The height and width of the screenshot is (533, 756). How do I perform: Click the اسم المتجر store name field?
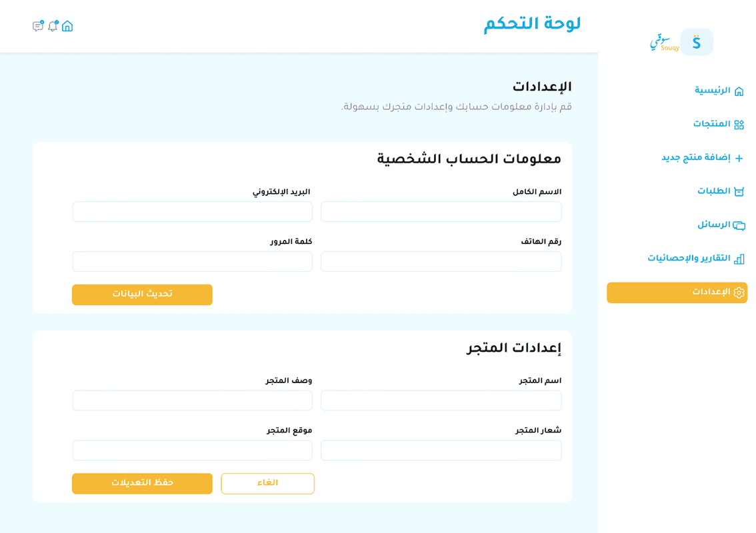click(441, 400)
